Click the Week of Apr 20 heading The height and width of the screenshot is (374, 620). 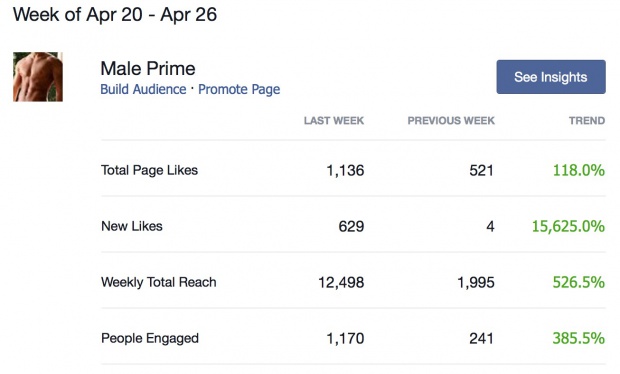point(115,15)
